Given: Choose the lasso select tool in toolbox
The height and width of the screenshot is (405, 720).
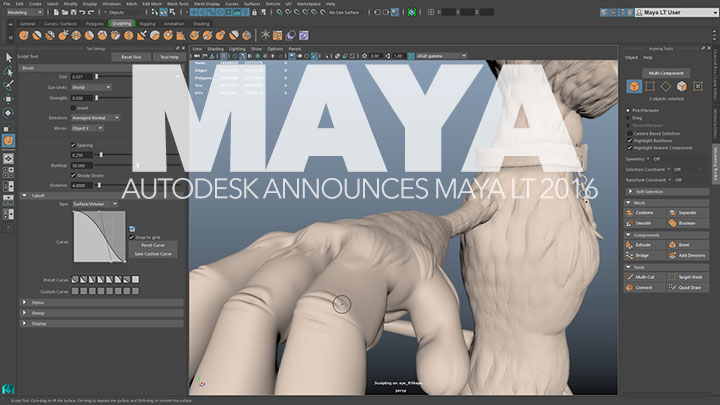Looking at the screenshot, I should pyautogui.click(x=8, y=72).
